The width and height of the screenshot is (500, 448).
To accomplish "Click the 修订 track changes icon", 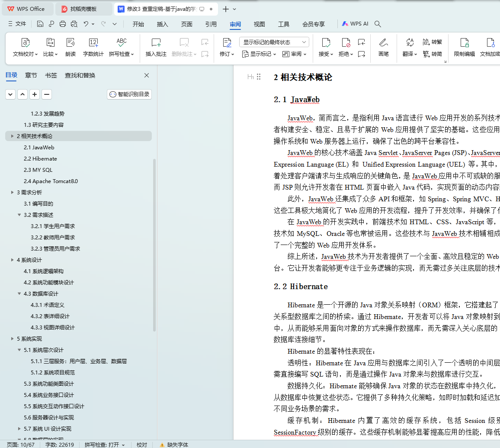I will pos(227,43).
